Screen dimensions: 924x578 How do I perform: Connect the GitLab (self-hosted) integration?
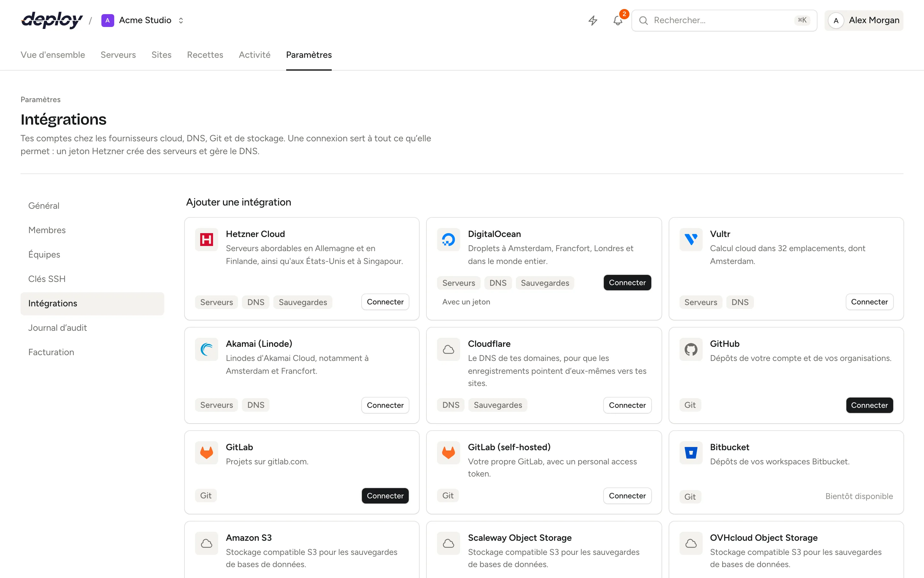(x=627, y=496)
